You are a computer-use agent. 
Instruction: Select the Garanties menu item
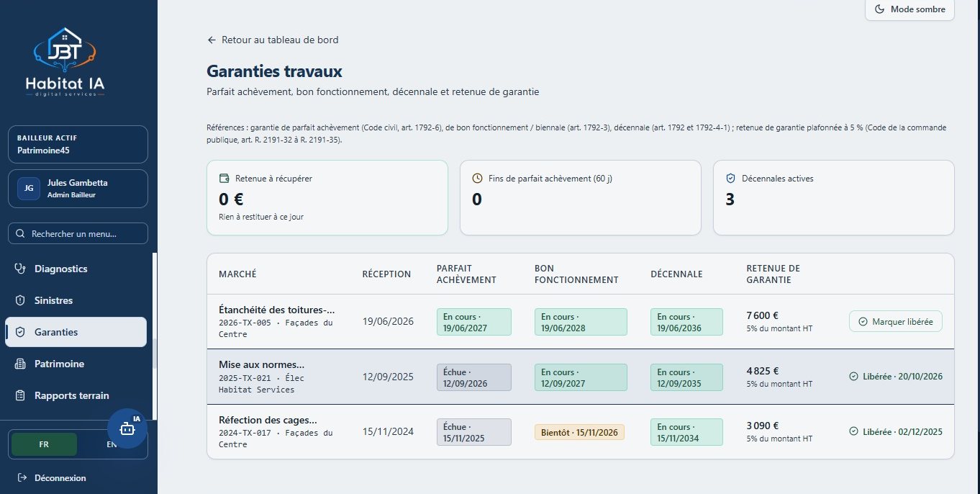tap(76, 332)
